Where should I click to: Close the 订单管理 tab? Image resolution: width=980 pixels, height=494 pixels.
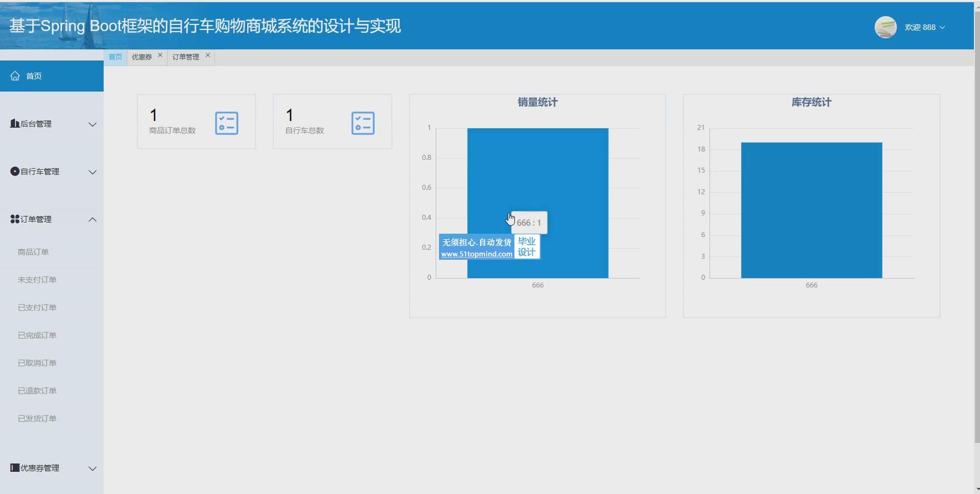pyautogui.click(x=208, y=55)
